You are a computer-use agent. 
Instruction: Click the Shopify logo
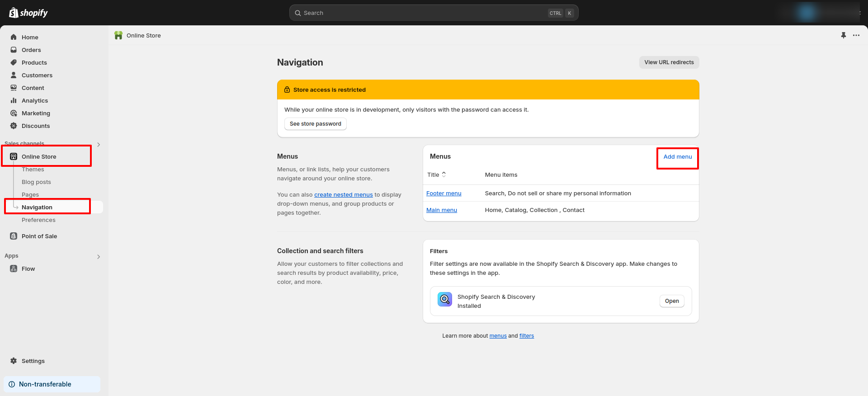(28, 13)
